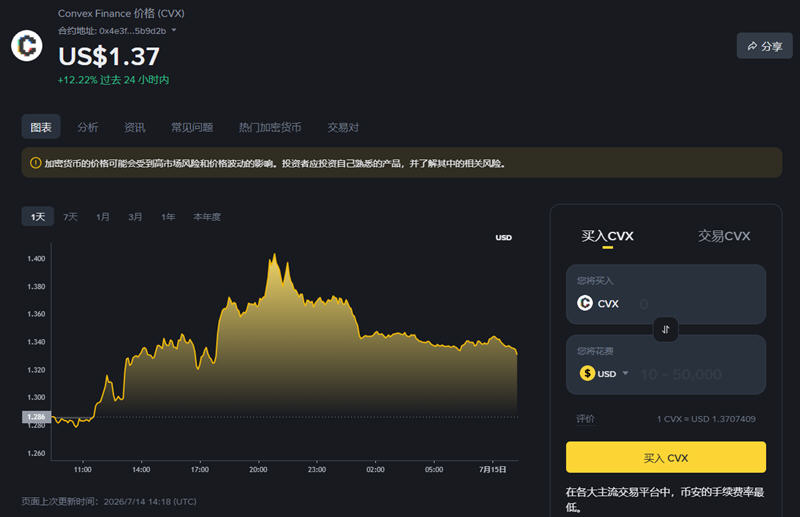Screen dimensions: 800x517
Task: Open the 分析 tab
Action: pyautogui.click(x=88, y=127)
